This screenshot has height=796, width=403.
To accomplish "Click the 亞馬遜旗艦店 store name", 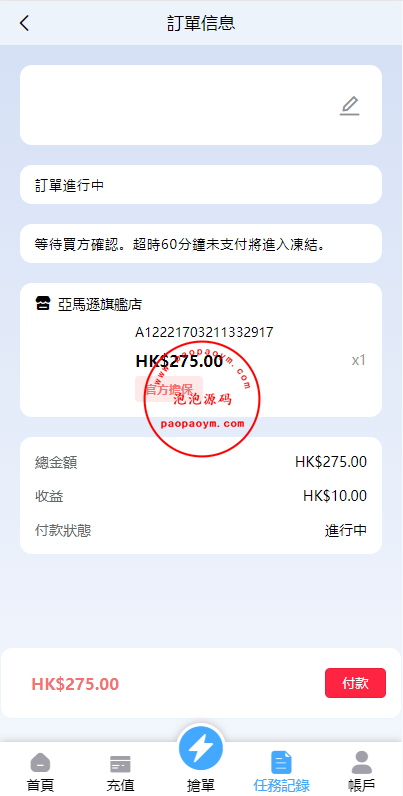I will pyautogui.click(x=100, y=305).
